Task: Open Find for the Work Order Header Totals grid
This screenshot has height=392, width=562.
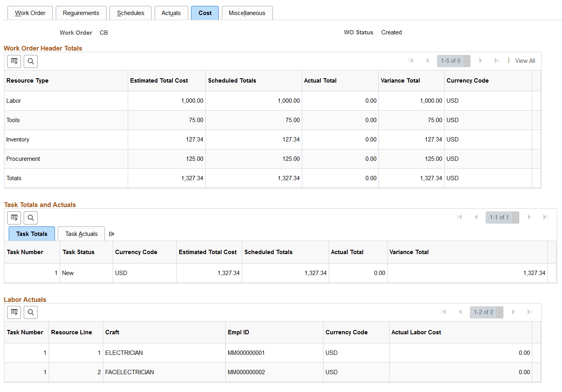Action: coord(30,61)
